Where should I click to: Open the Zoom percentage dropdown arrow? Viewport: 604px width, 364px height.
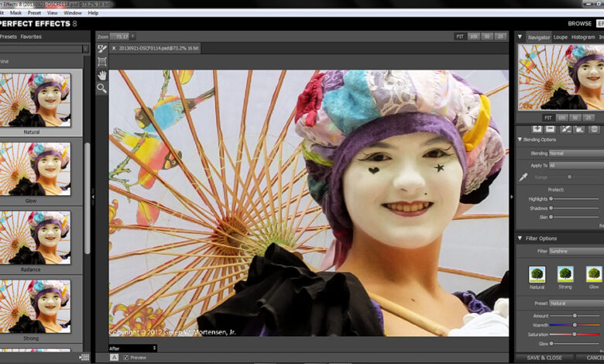132,36
